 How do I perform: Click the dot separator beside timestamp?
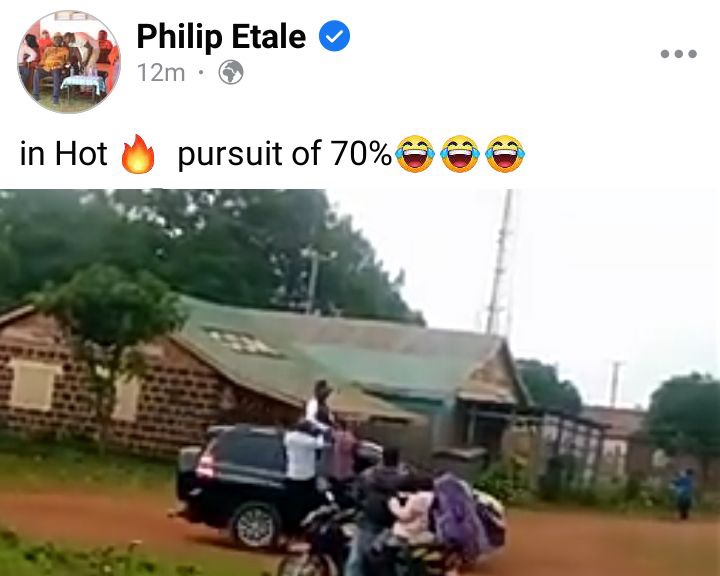point(201,72)
